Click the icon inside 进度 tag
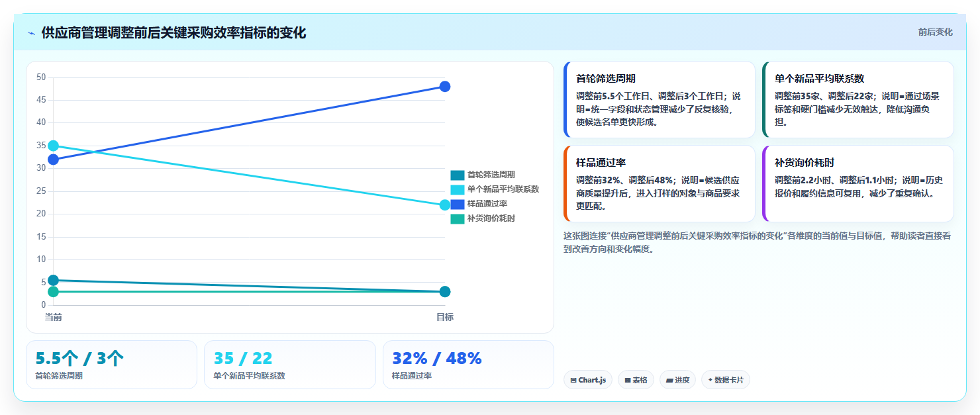Viewport: 980px width, 415px height. 669,381
